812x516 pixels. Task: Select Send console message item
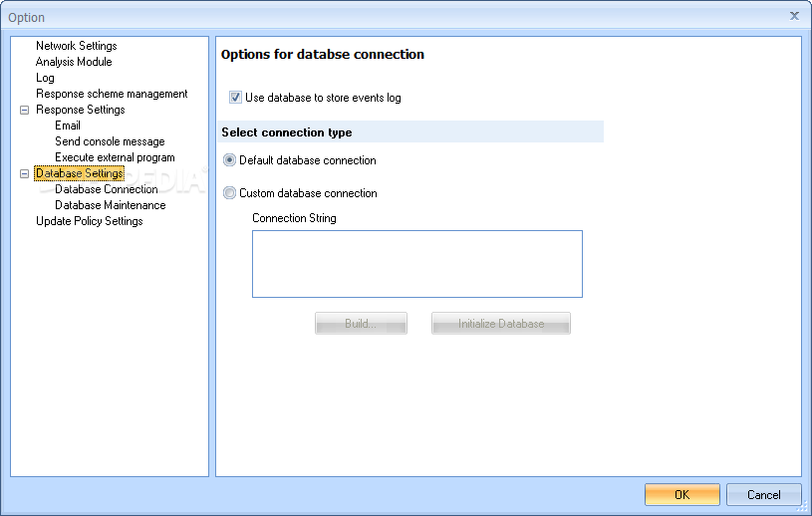click(x=110, y=141)
